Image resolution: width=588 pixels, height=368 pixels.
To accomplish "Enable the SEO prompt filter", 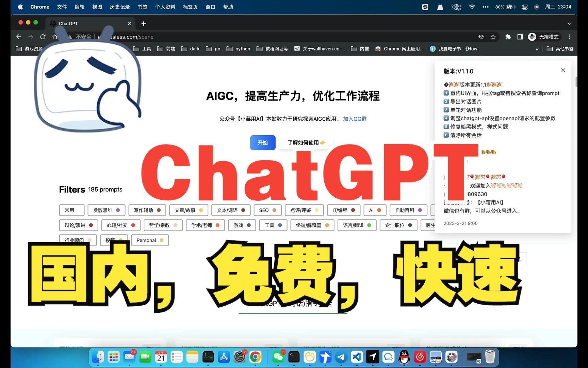I will pos(267,210).
